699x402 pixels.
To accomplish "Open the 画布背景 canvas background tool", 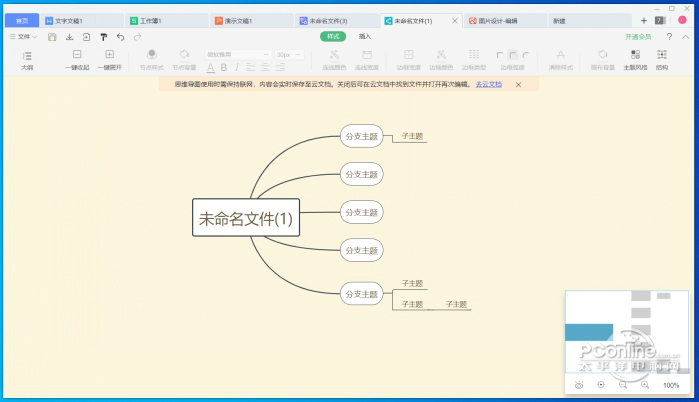I will pyautogui.click(x=603, y=61).
